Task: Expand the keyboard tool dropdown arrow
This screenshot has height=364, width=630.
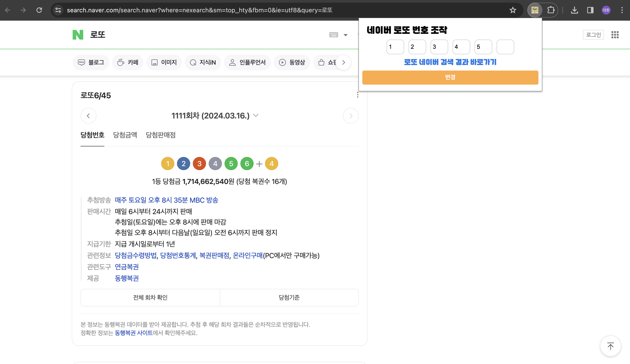Action: (x=346, y=35)
